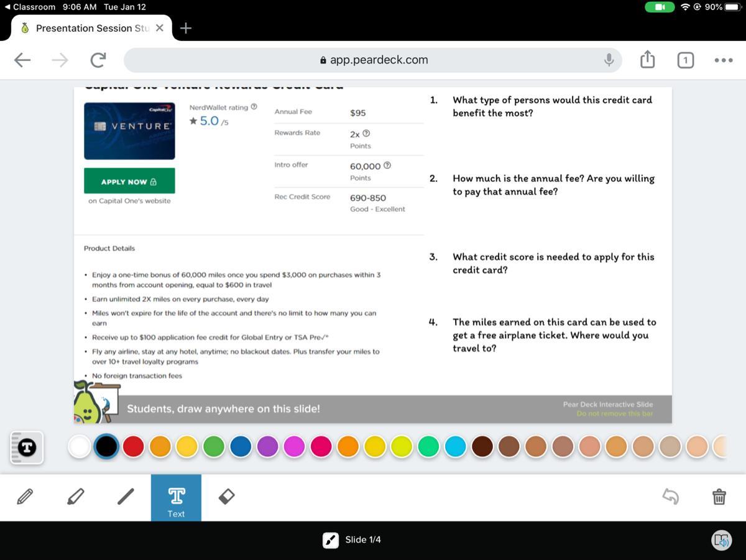Viewport: 746px width, 560px height.
Task: Pick the teal green swatch before cyan
Action: pos(428,447)
